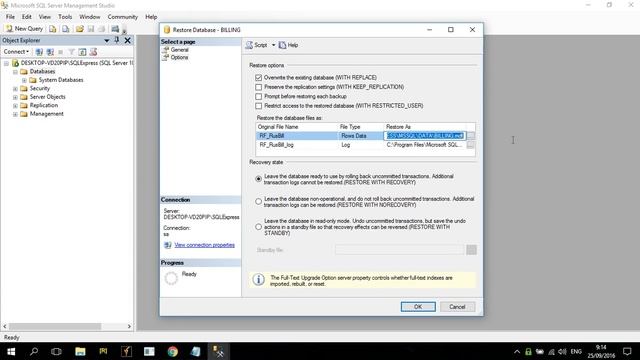Click the Restore As path field for RF_RusBill
Viewport: 640px width, 360px height.
coord(425,136)
